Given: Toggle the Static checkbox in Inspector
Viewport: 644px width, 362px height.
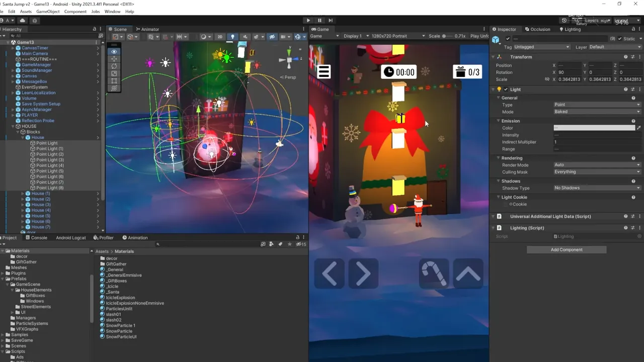Looking at the screenshot, I should (x=620, y=39).
